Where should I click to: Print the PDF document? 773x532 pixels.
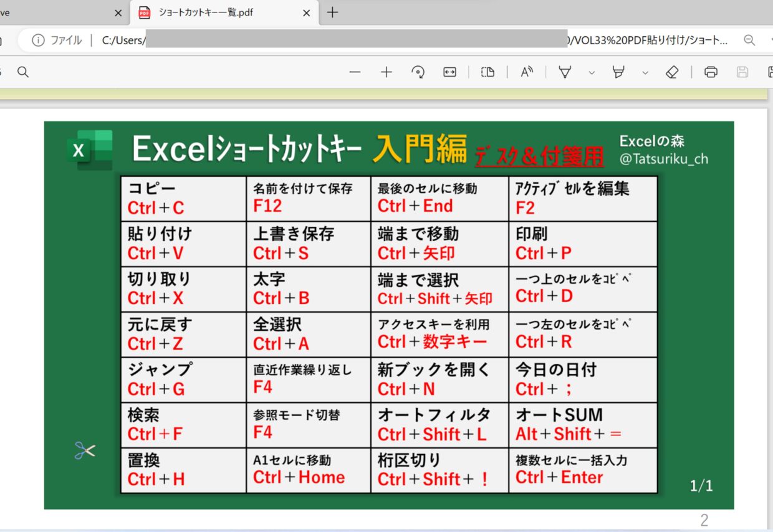pyautogui.click(x=711, y=72)
